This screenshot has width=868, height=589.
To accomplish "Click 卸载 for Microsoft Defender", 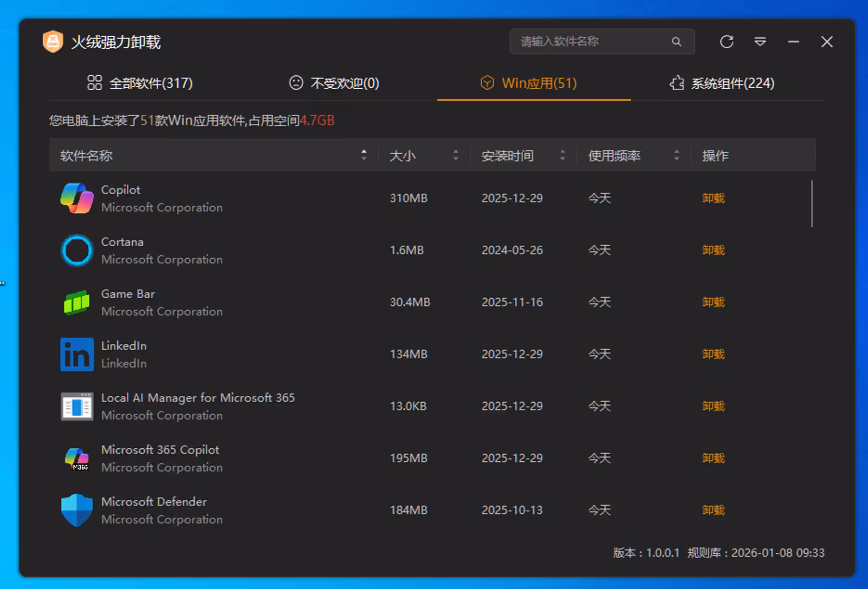I will 713,510.
